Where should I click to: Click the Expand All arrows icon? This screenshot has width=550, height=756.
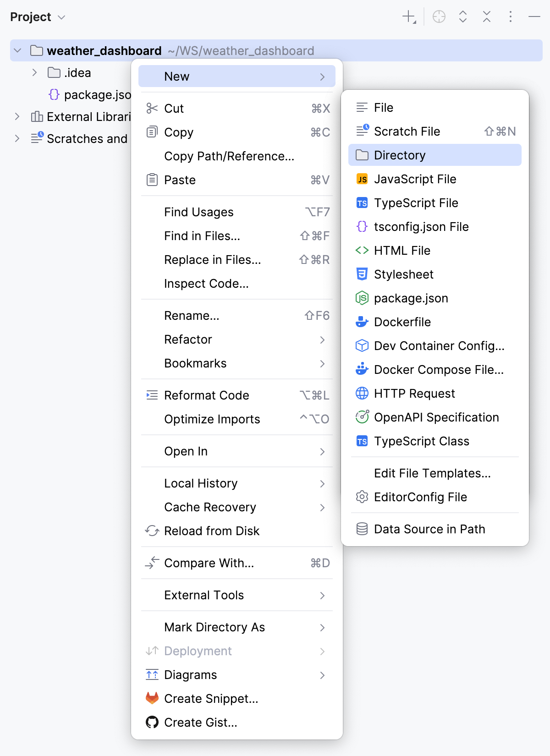[463, 17]
